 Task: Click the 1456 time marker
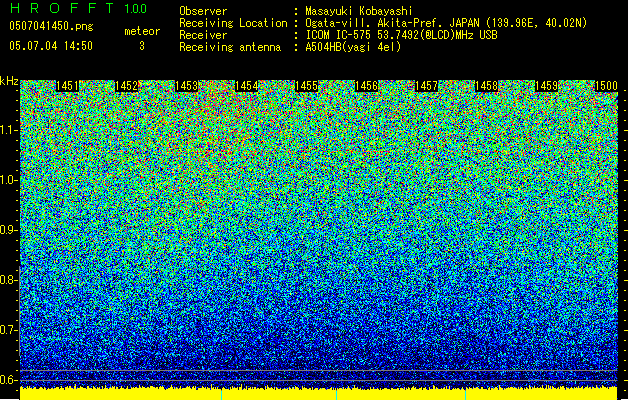366,86
